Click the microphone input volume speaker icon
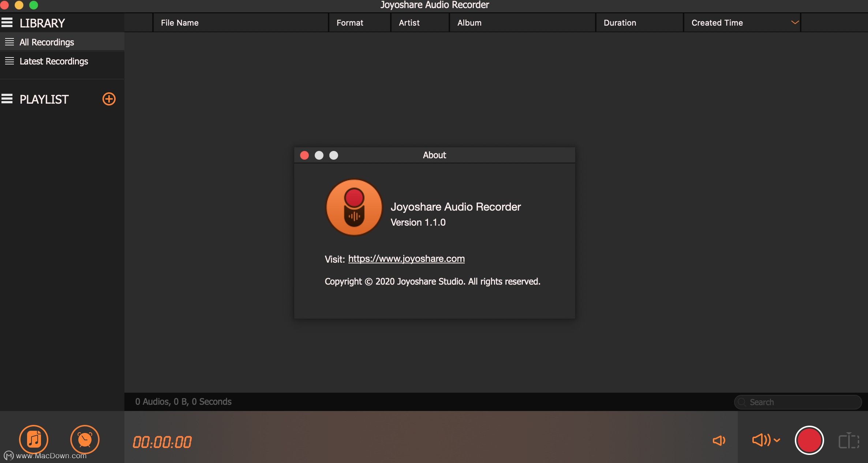This screenshot has height=463, width=868. (719, 440)
